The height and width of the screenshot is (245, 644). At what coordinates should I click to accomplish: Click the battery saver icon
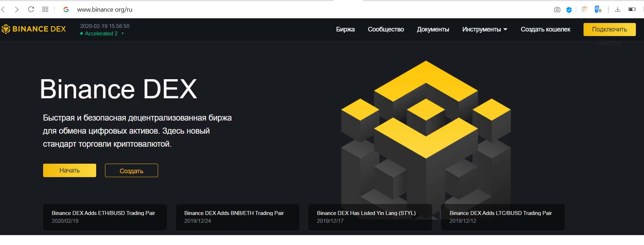(x=632, y=9)
